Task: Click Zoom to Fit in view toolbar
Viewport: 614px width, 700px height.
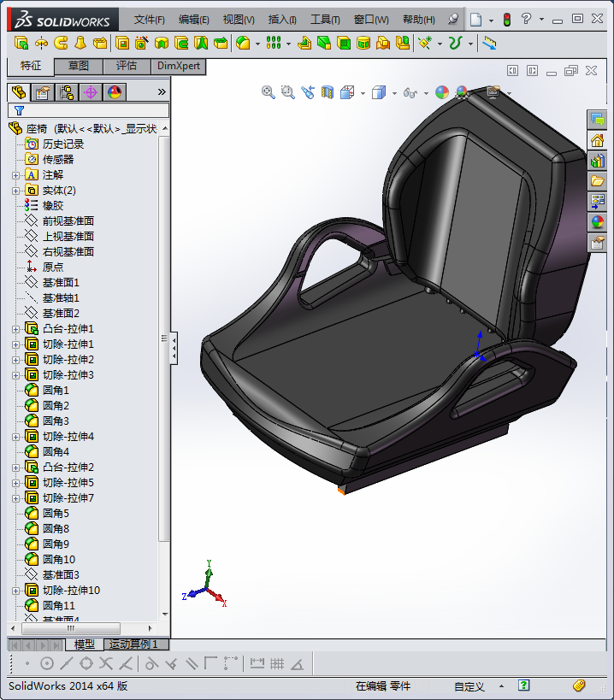Action: 268,92
